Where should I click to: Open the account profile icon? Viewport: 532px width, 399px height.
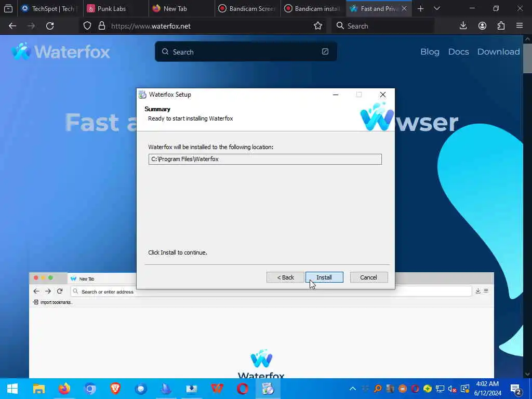coord(482,26)
